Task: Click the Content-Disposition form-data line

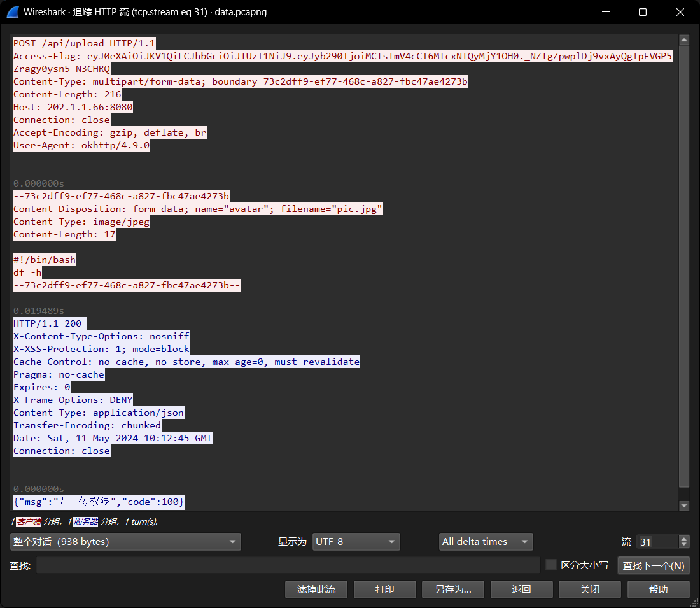Action: click(x=198, y=209)
